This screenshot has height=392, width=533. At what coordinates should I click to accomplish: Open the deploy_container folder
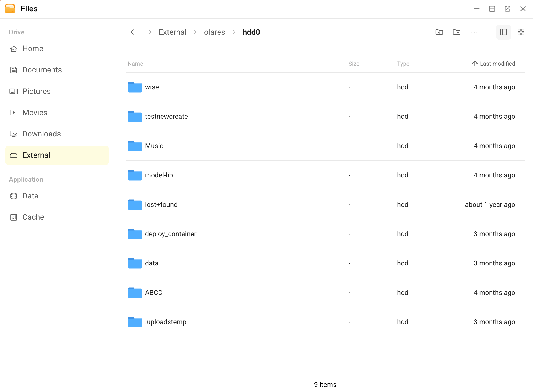click(x=171, y=234)
